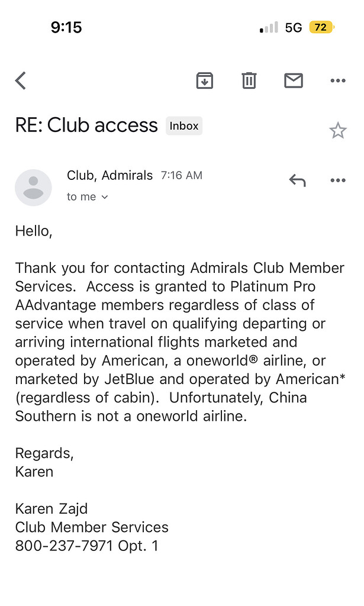This screenshot has height=606, width=364.
Task: Tap the 7:16 AM message timestamp
Action: coord(182,176)
